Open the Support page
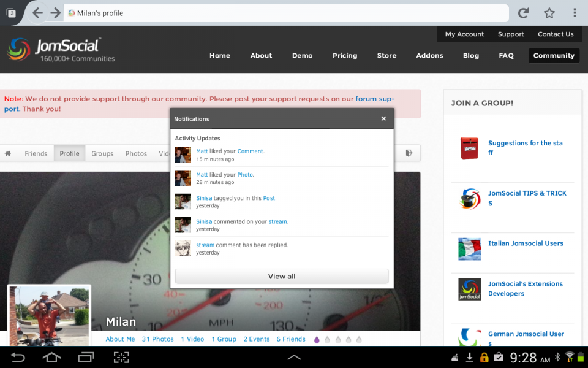This screenshot has height=368, width=588. coord(511,34)
